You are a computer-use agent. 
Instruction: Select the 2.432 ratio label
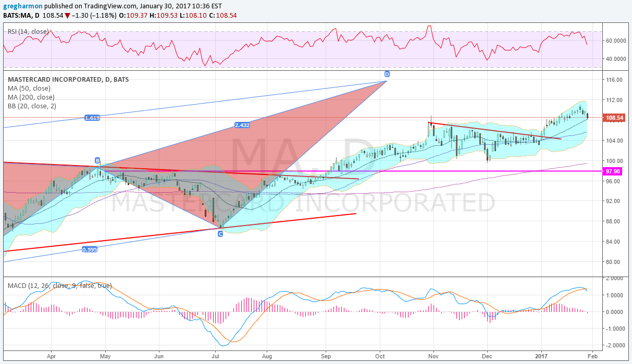pyautogui.click(x=242, y=125)
